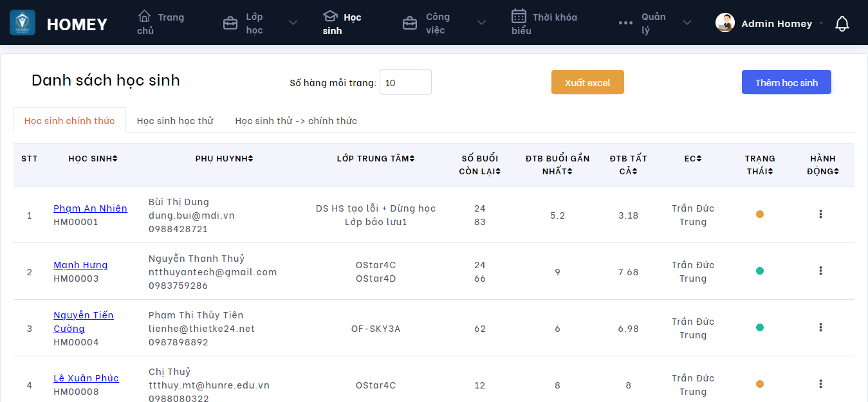Expand the Lớp học dropdown menu
The height and width of the screenshot is (402, 868).
pyautogui.click(x=293, y=23)
